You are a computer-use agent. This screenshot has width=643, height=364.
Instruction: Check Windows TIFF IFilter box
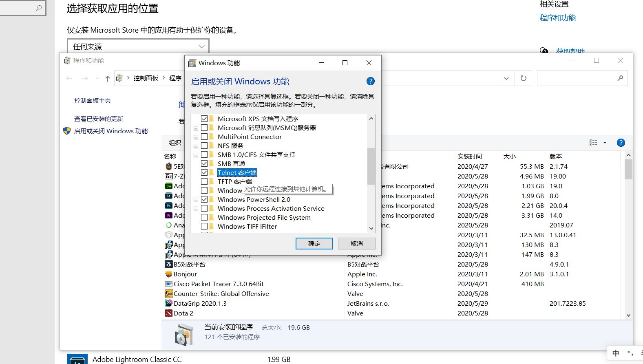pos(204,226)
